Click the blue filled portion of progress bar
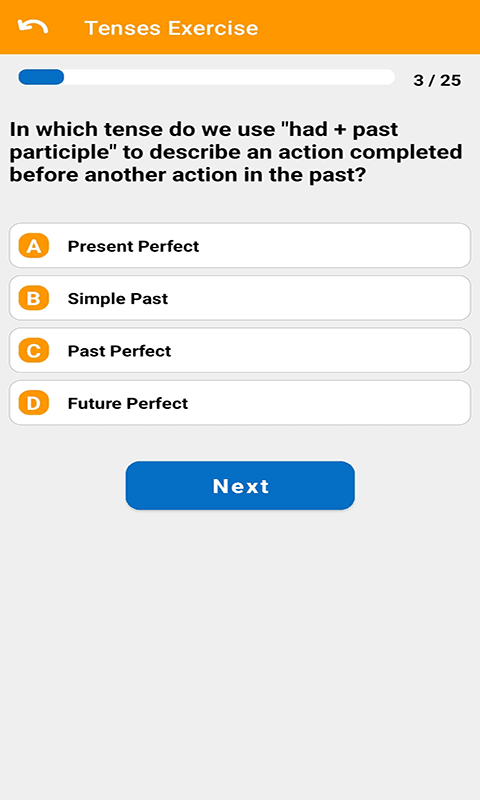 [x=41, y=77]
